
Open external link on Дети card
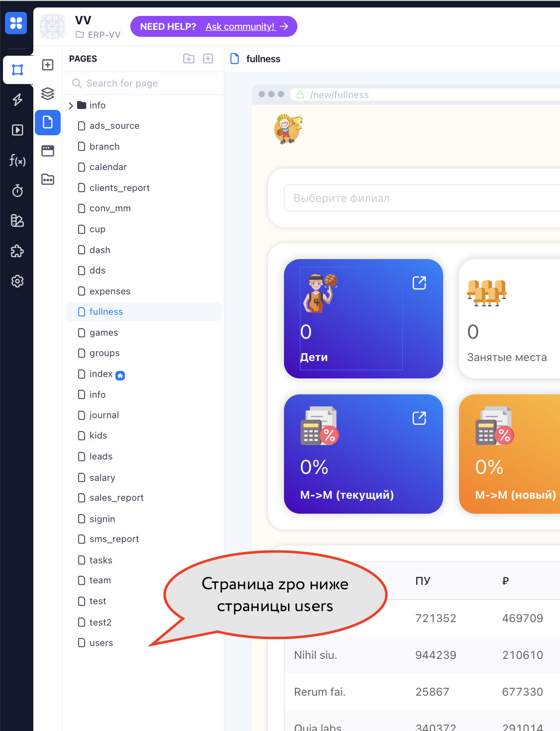click(x=419, y=283)
